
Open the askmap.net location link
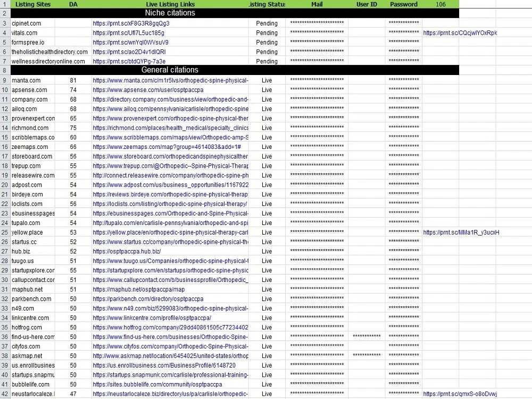170,356
